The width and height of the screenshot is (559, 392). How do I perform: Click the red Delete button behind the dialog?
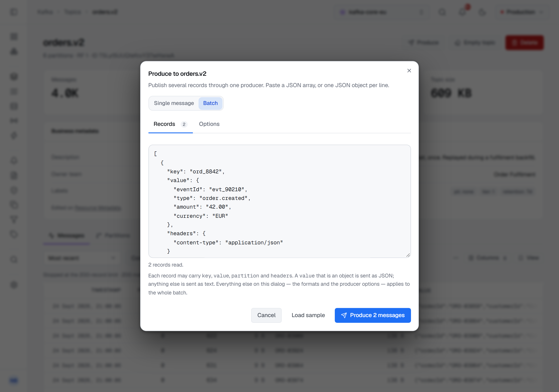[x=524, y=43]
